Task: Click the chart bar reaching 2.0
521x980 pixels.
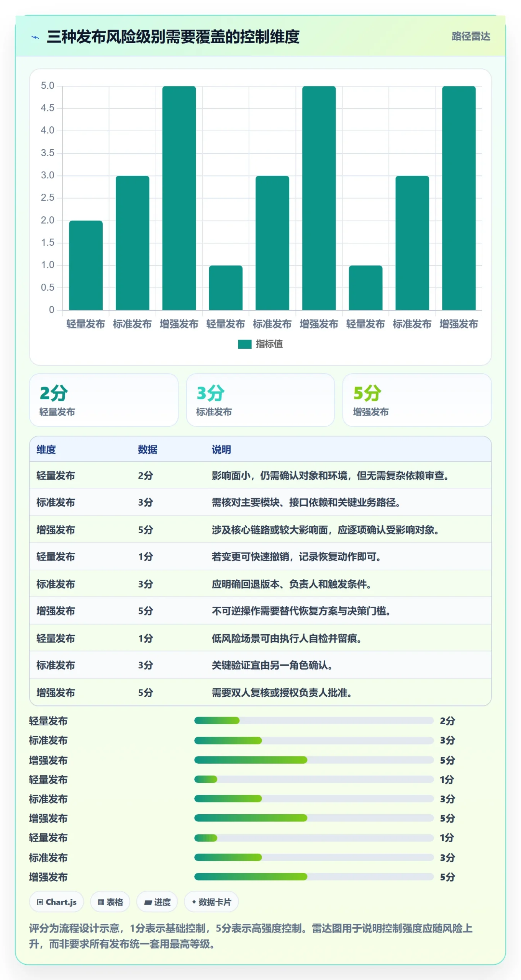Action: [x=86, y=265]
